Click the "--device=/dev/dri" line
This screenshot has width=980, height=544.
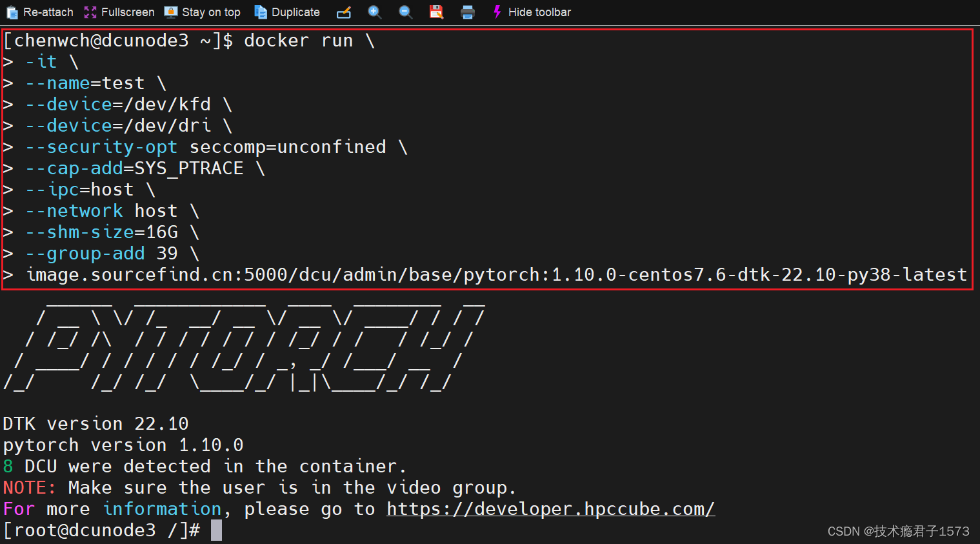pyautogui.click(x=118, y=126)
